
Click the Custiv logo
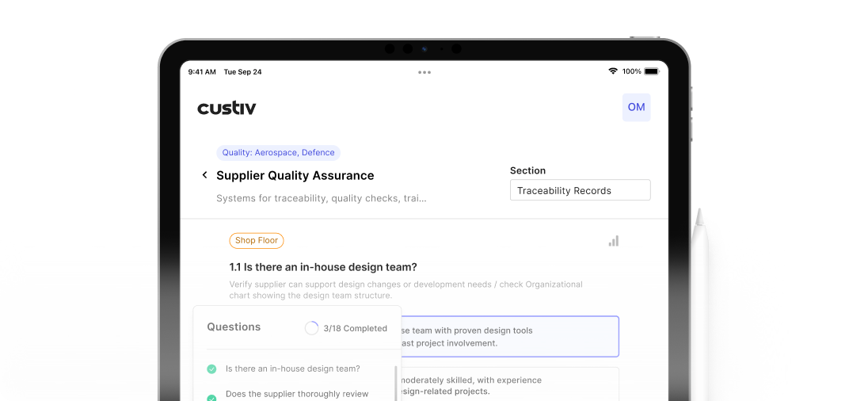[227, 108]
